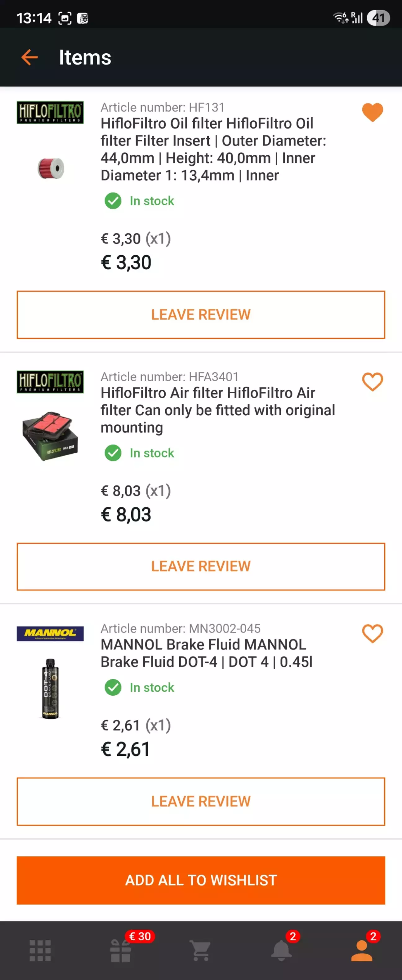
Task: Open the air filter product image
Action: tap(50, 436)
